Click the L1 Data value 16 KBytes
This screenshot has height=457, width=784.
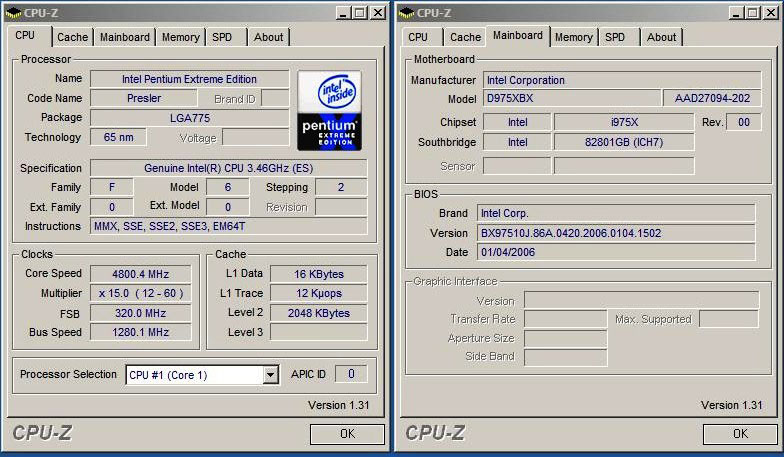[x=318, y=274]
